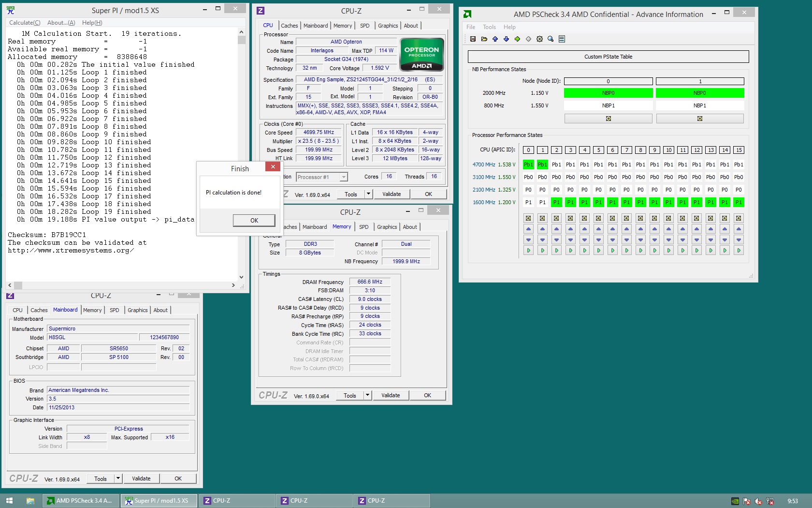Open Calculate menu in Super PI
Viewport: 812px width, 508px height.
click(x=25, y=23)
